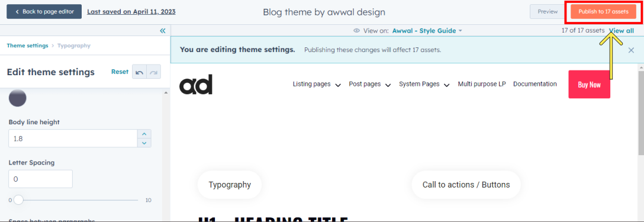This screenshot has height=222, width=644.
Task: Select Call to actions / Buttons pill
Action: click(466, 185)
